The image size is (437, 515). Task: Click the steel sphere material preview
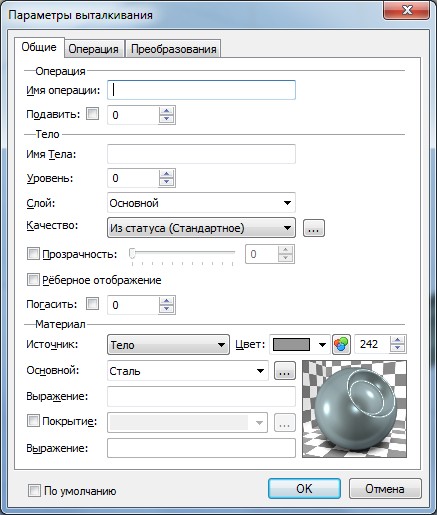point(354,409)
